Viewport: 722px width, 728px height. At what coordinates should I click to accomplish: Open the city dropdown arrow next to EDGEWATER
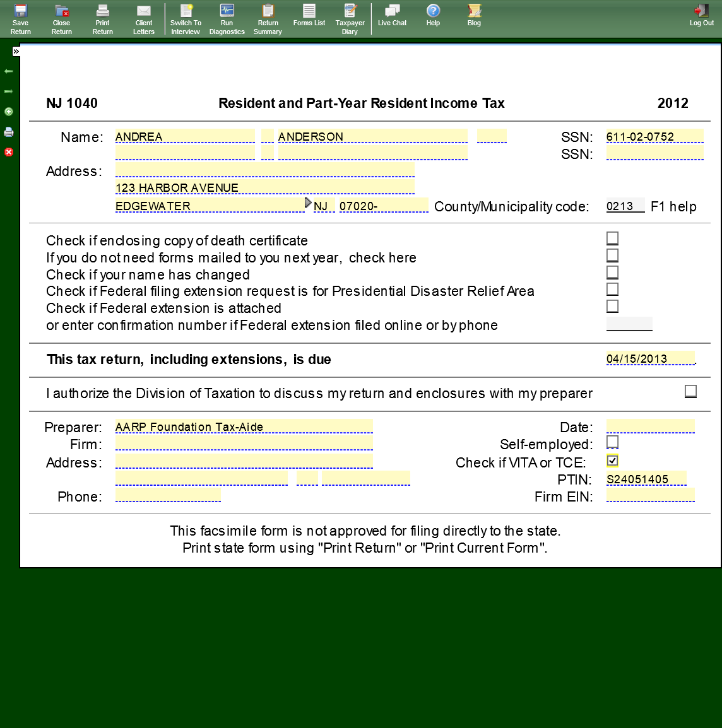point(308,203)
